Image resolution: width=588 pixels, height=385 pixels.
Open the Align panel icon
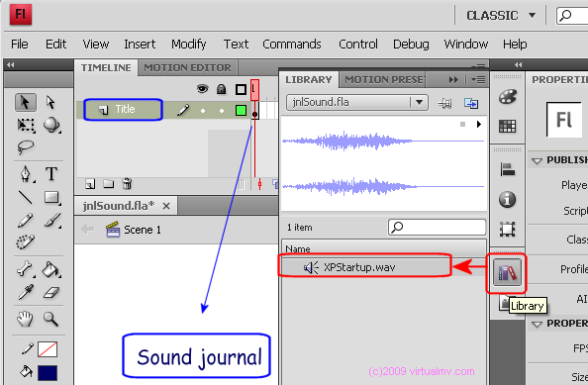pyautogui.click(x=508, y=169)
